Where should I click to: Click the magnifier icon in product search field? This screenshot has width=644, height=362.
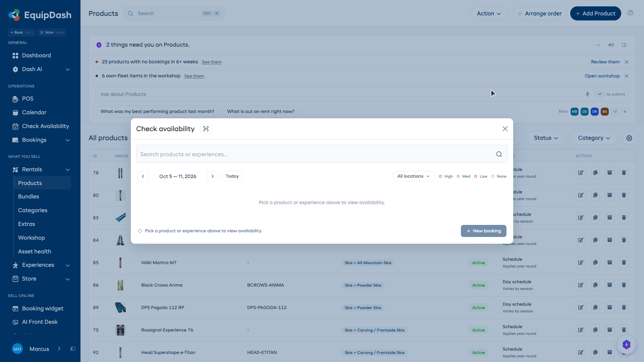point(499,154)
